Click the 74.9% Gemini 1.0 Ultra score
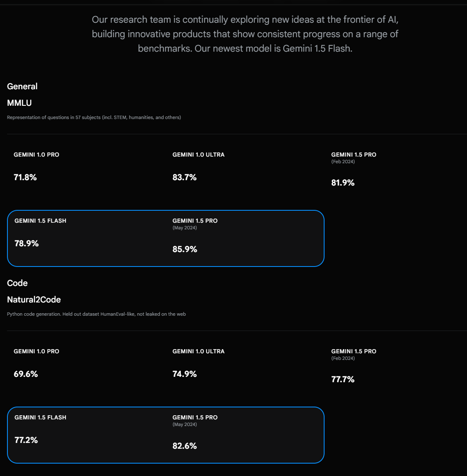Image resolution: width=467 pixels, height=476 pixels. 185,374
